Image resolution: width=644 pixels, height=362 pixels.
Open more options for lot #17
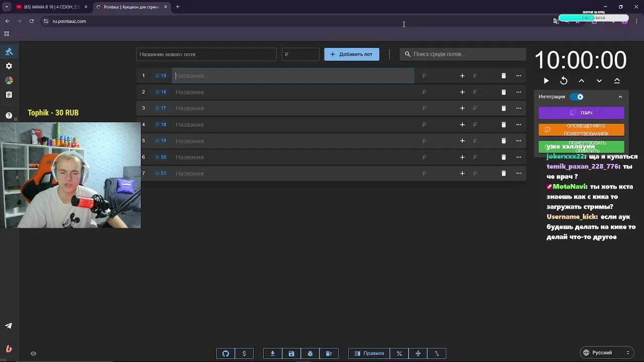pyautogui.click(x=519, y=108)
